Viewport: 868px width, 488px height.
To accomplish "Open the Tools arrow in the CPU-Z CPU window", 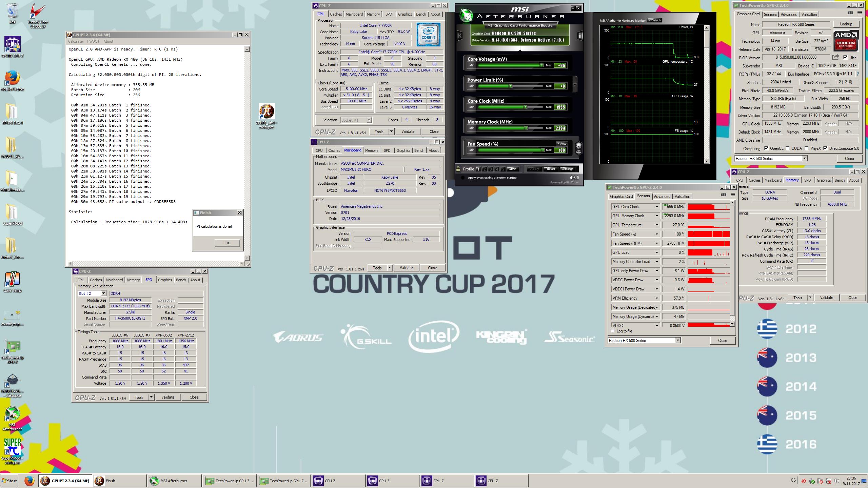I will point(391,131).
